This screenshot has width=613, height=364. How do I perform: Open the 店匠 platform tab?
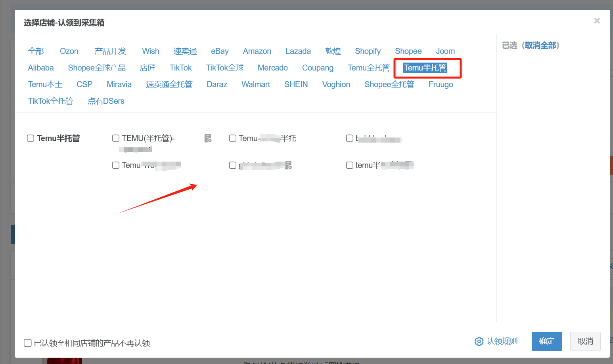148,68
